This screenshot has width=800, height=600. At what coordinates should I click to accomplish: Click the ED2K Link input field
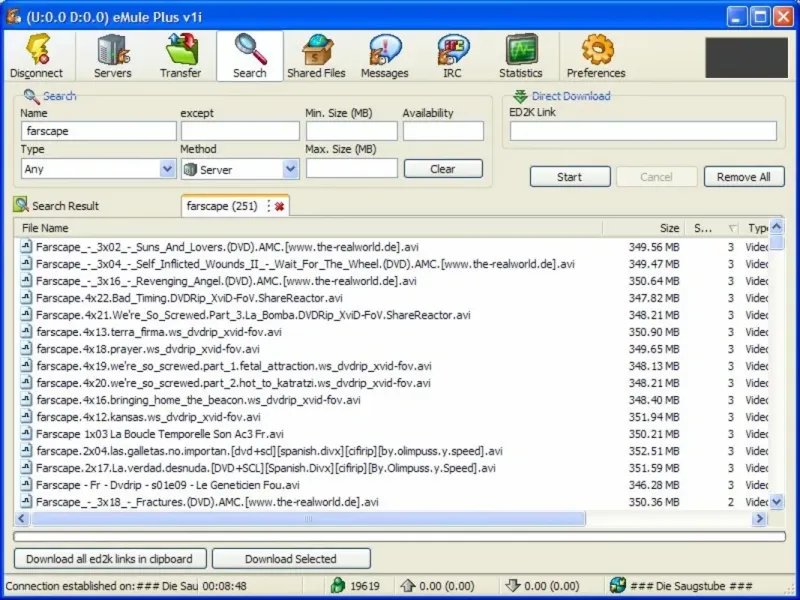tap(643, 131)
